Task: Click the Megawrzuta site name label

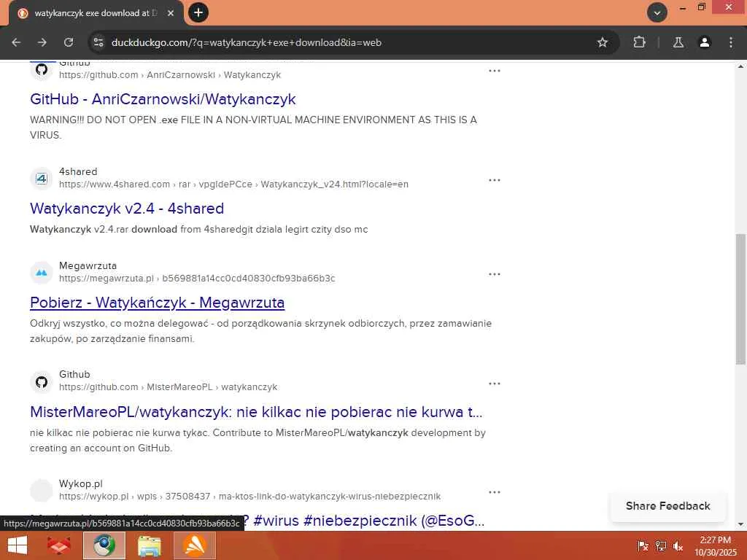Action: [88, 265]
